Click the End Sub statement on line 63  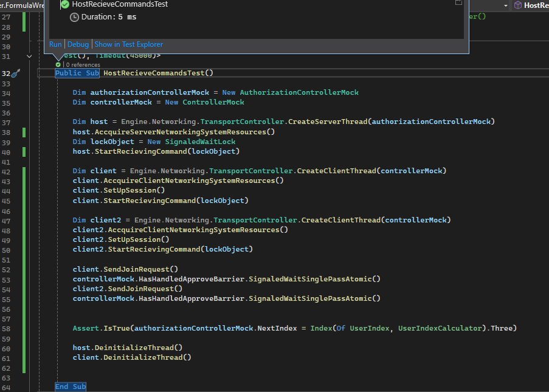[71, 387]
